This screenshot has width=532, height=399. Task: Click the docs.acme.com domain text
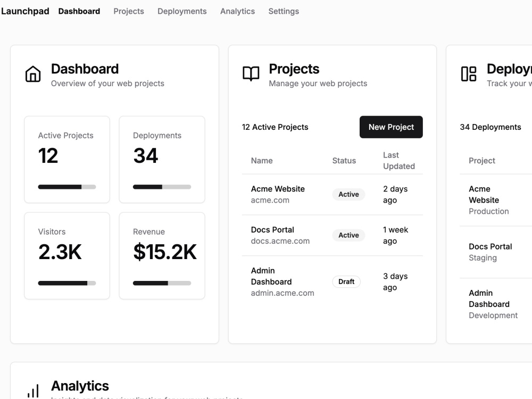tap(280, 241)
